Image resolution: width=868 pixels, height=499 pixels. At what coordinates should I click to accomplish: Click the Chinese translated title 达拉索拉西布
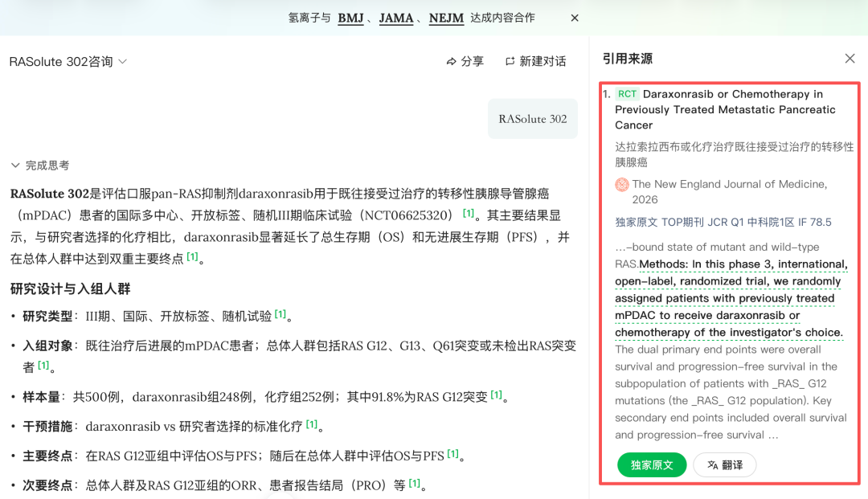coord(734,154)
